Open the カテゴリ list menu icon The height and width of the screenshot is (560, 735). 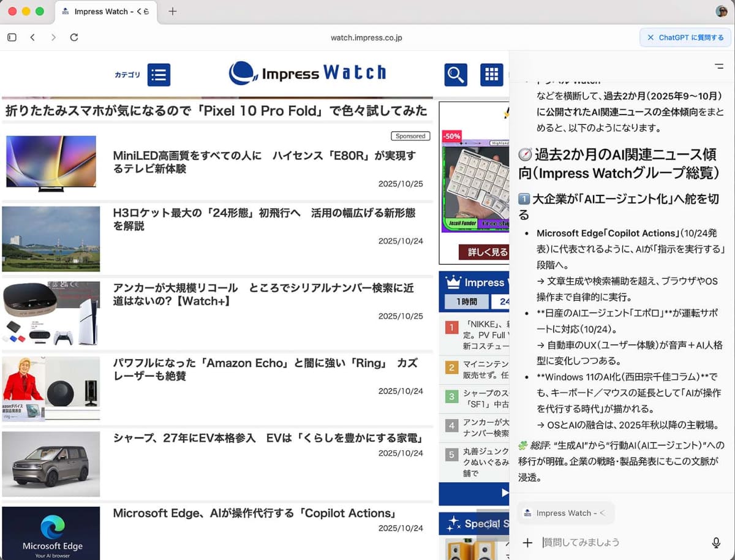pyautogui.click(x=159, y=75)
